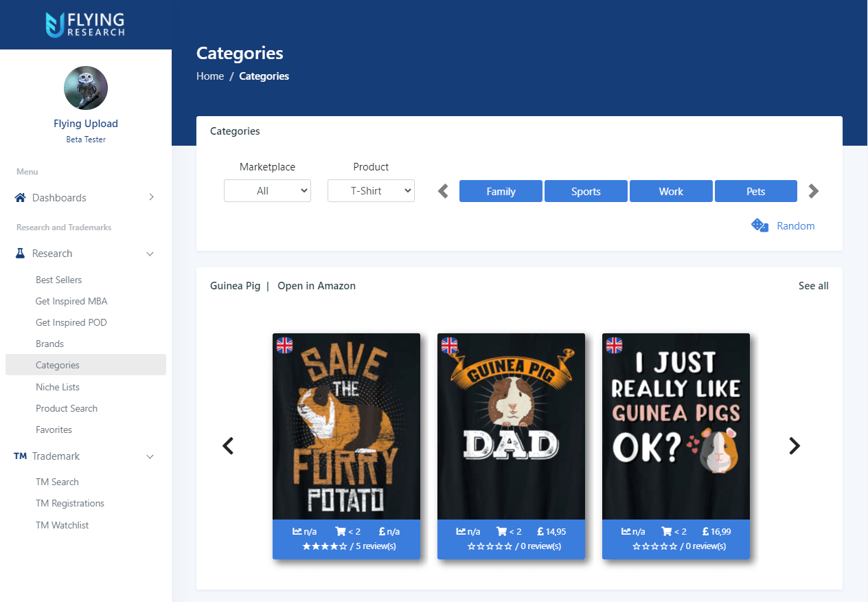The image size is (868, 602).
Task: Show more category buttons with right arrow
Action: click(x=814, y=191)
